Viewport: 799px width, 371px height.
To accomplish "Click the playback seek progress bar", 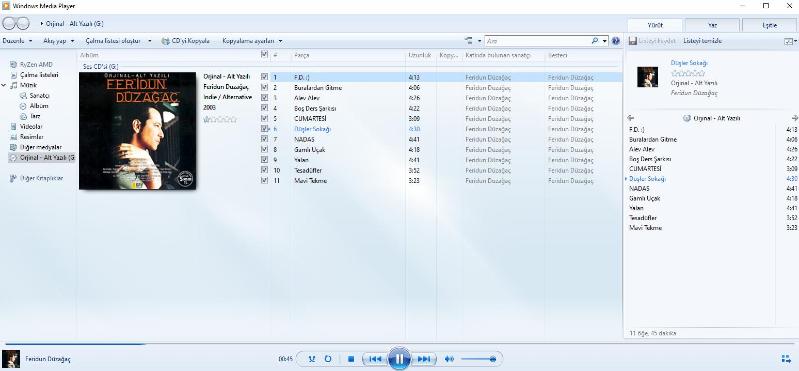I will click(x=399, y=344).
